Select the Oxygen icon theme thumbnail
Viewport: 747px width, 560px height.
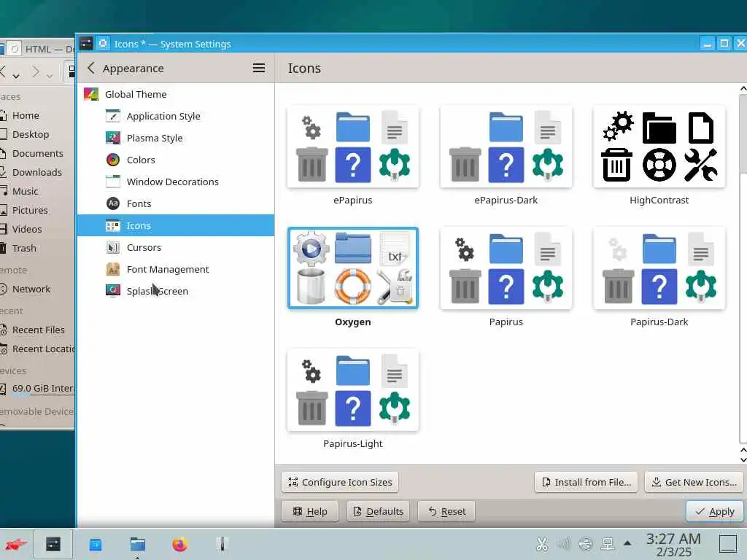pos(353,268)
